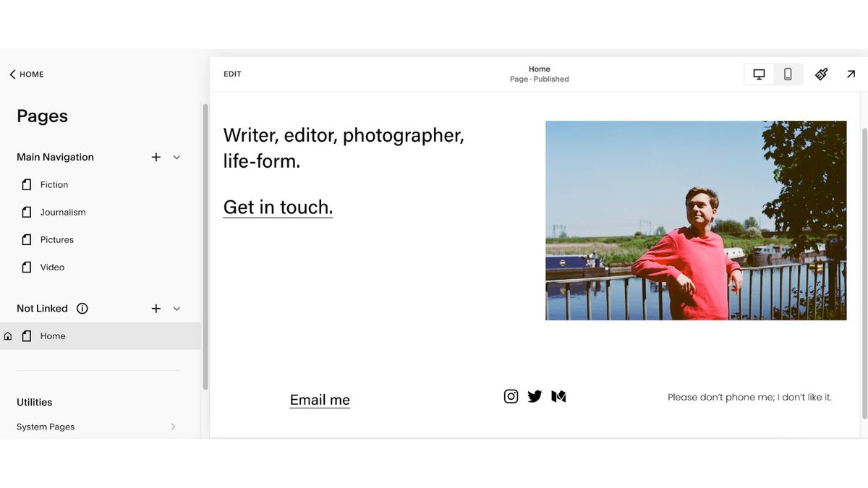Switch preview to desktop view
The width and height of the screenshot is (868, 488).
click(x=758, y=74)
